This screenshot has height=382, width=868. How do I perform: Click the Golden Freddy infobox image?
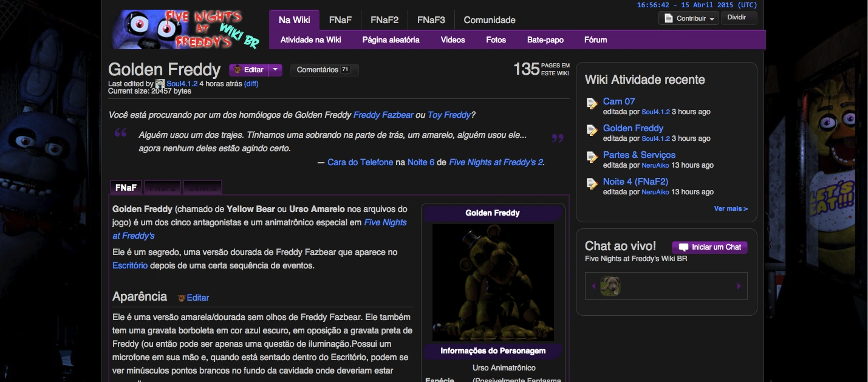tap(493, 282)
